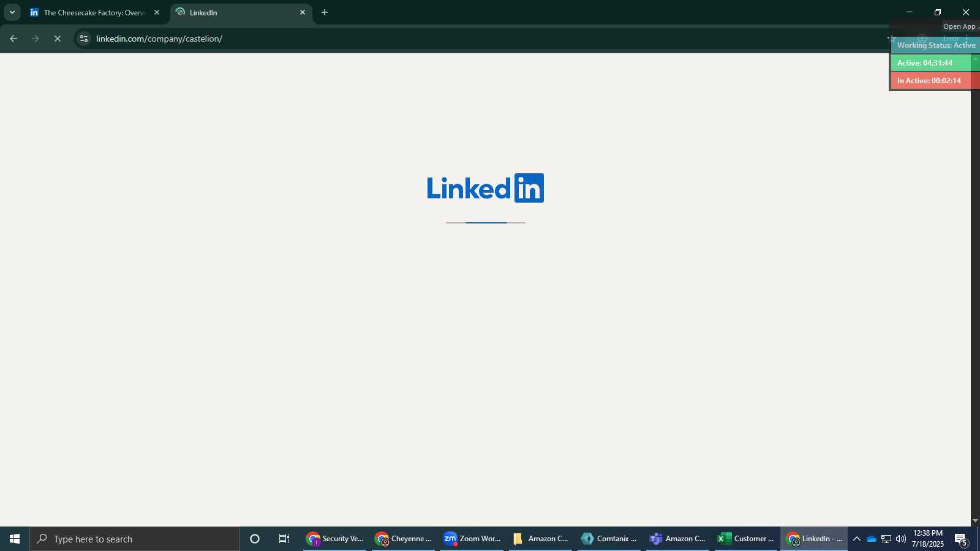Click the LinkedIn logo
The height and width of the screenshot is (551, 980).
[x=485, y=188]
